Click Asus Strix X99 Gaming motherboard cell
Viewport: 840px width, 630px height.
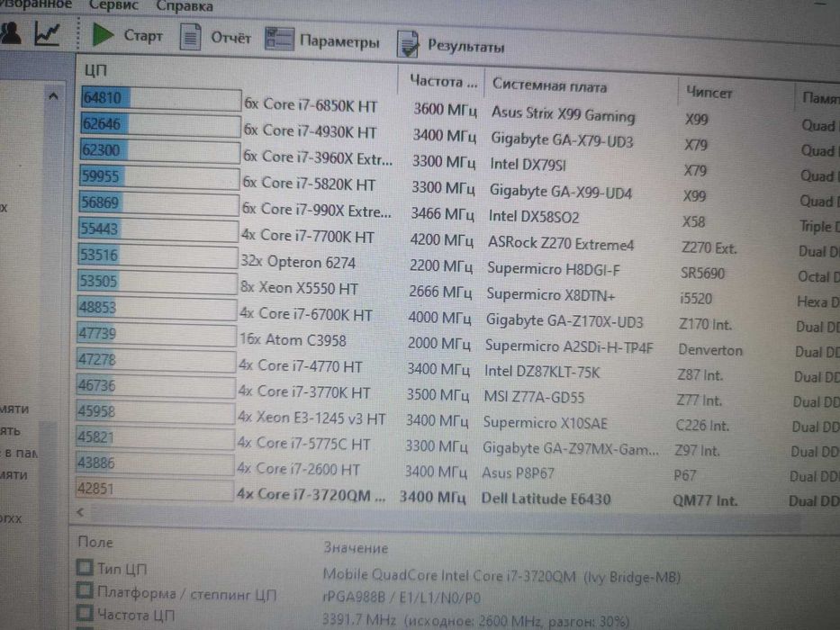(x=563, y=114)
